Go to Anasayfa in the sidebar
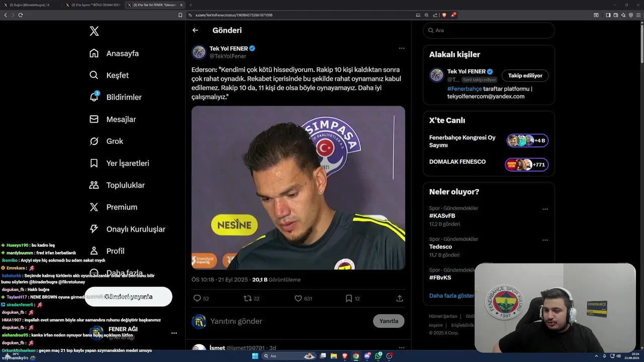The width and height of the screenshot is (644, 362). point(114,53)
